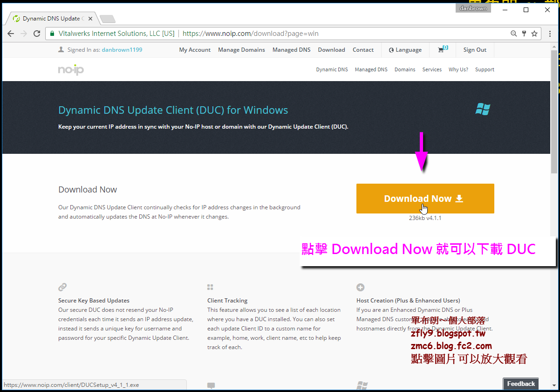
Task: Click the '236kb v4.1.1' version text
Action: pyautogui.click(x=425, y=218)
